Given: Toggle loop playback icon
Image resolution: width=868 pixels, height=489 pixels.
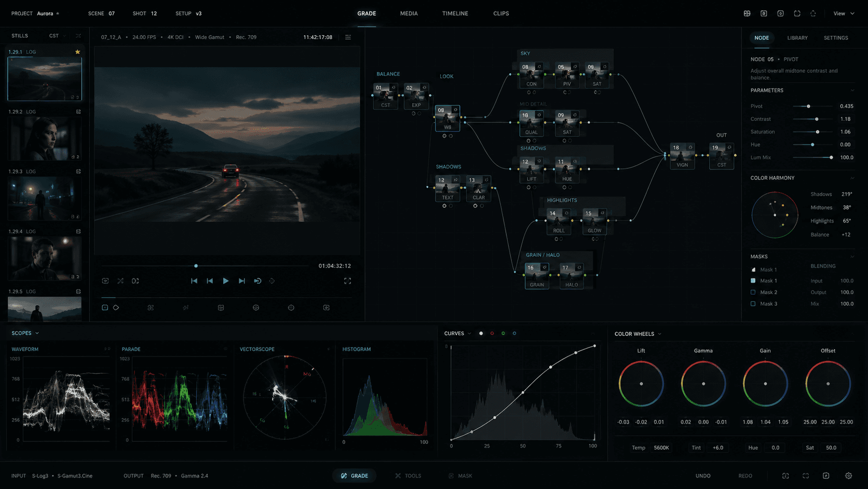Looking at the screenshot, I should [257, 281].
